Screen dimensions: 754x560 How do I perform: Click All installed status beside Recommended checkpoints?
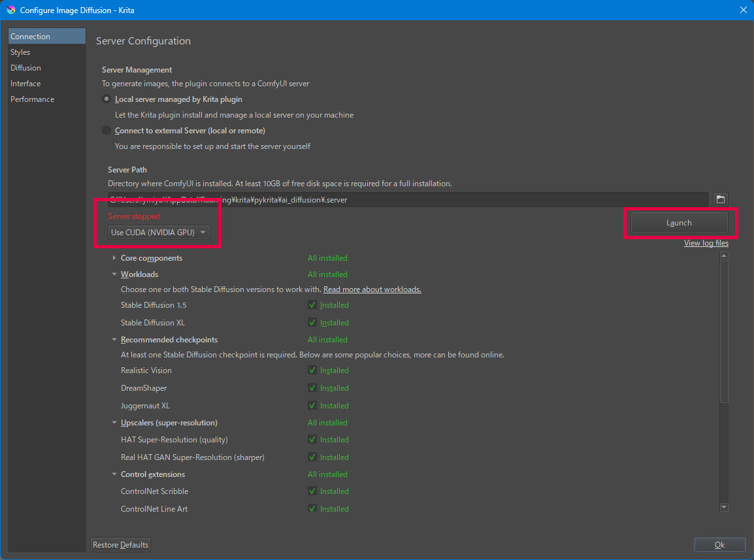tap(327, 340)
